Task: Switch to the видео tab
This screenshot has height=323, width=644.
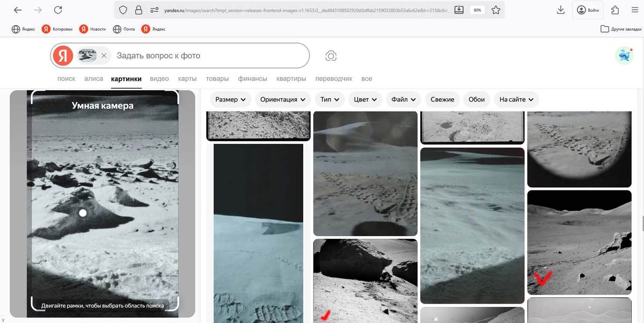Action: point(159,78)
